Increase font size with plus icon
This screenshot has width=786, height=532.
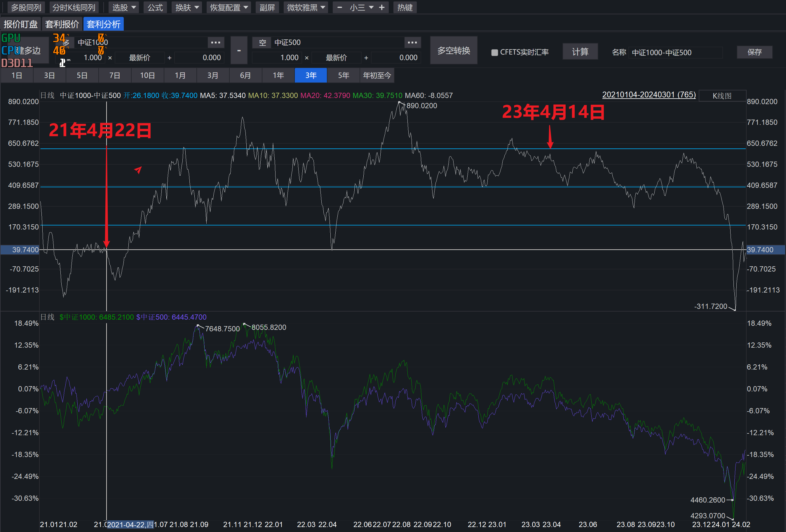382,7
